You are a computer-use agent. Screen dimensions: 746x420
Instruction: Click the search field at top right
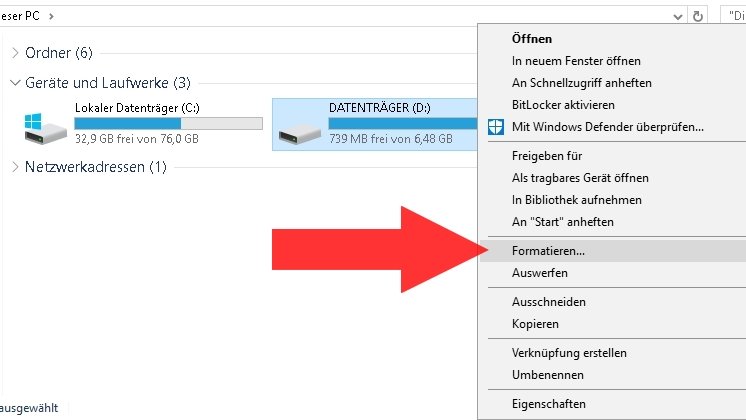coord(733,16)
